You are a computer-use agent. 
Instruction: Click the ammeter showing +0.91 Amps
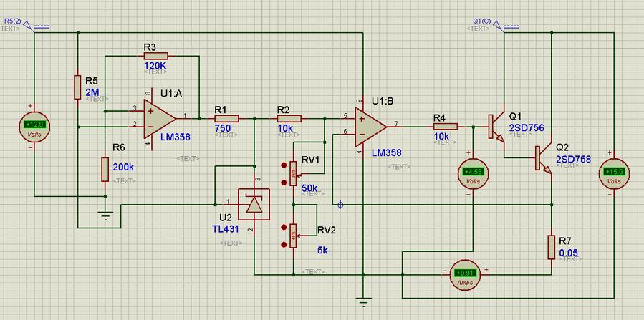point(466,273)
